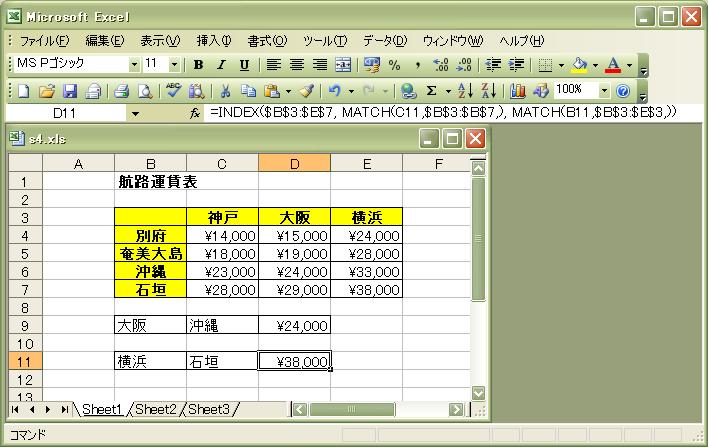Cut selected cells
Screen dimensions: 708x447
pos(225,91)
